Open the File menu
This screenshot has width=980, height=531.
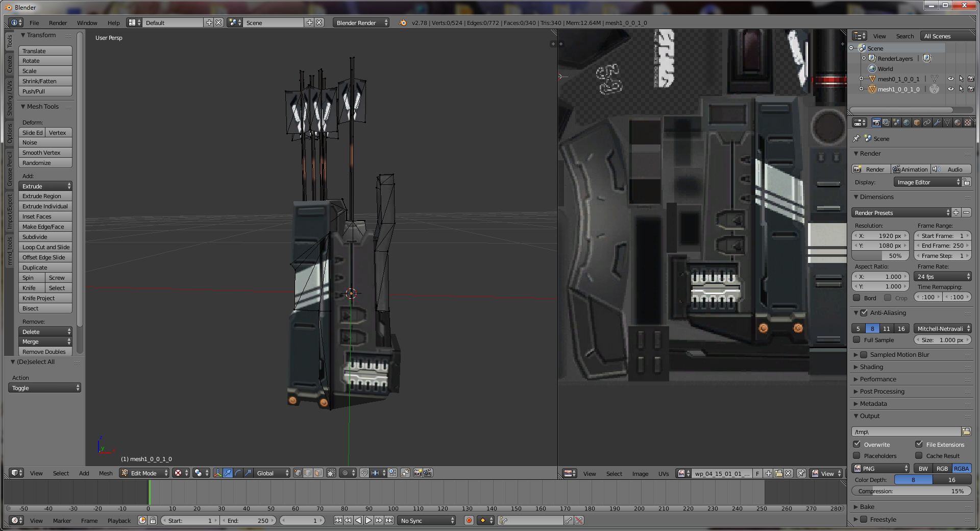[x=34, y=23]
